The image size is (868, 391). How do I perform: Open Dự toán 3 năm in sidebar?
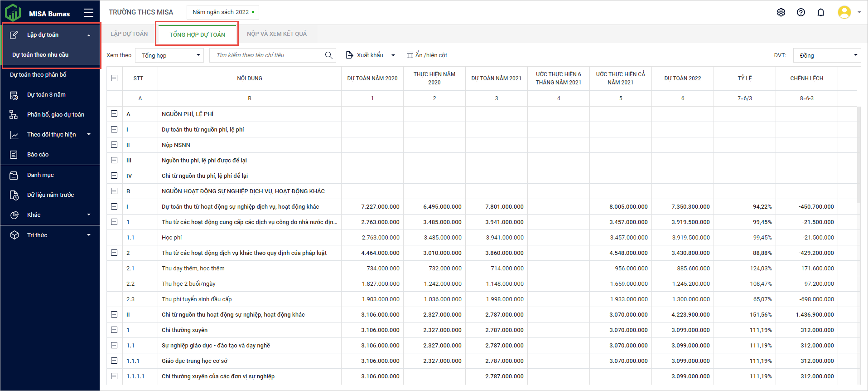pos(46,95)
